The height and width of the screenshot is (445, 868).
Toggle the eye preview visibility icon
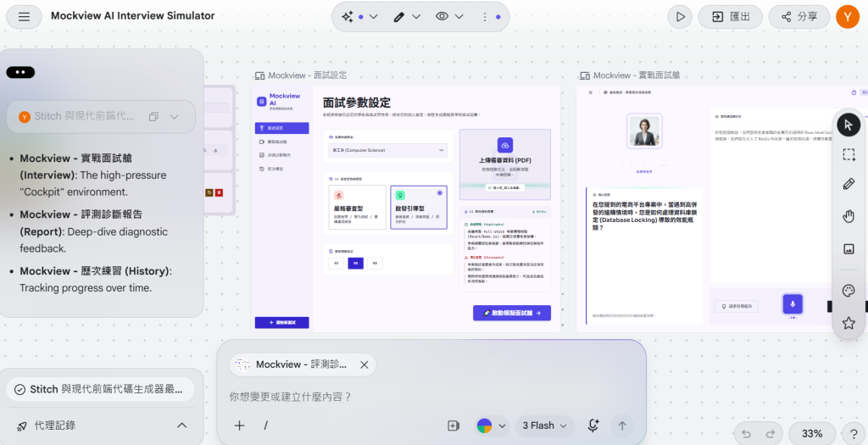tap(441, 17)
